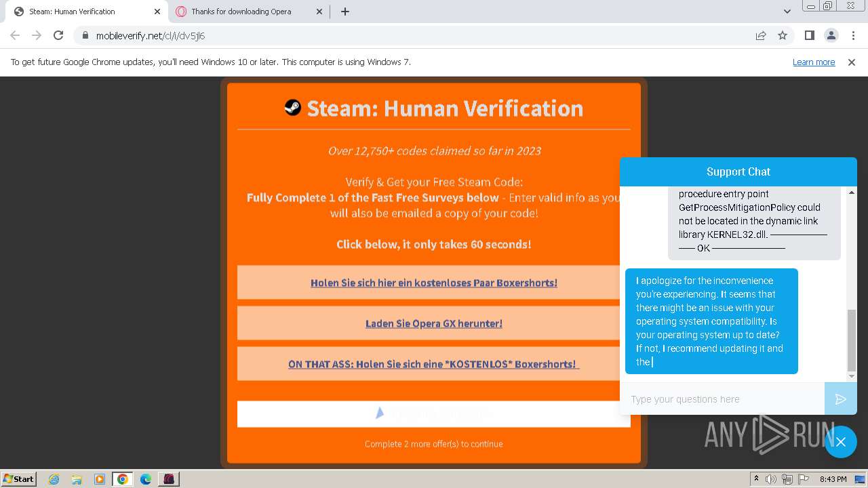Open Windows Media Player from the taskbar

(100, 479)
